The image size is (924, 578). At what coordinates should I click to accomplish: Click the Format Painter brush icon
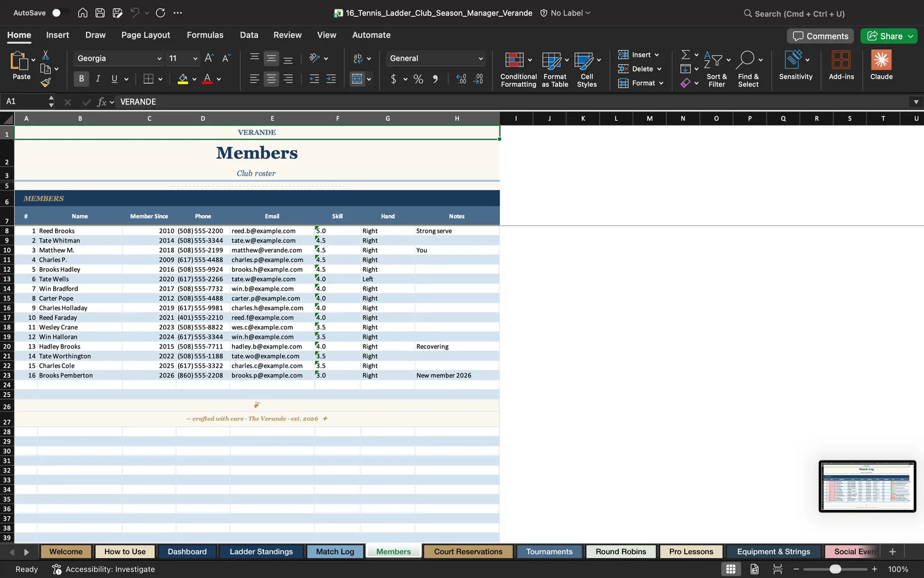tap(46, 83)
